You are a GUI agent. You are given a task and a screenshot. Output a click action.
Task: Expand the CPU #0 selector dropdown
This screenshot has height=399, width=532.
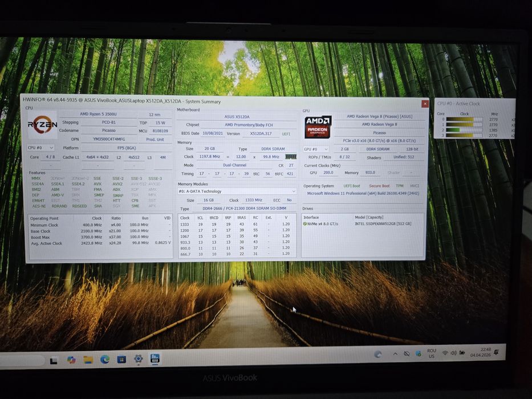tap(40, 148)
